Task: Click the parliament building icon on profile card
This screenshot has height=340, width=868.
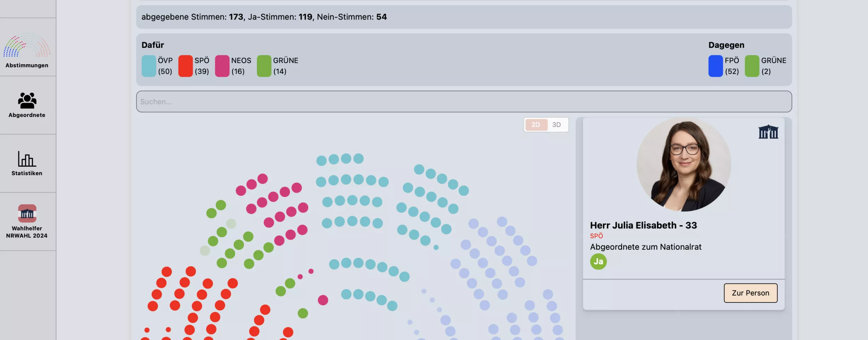Action: click(768, 132)
